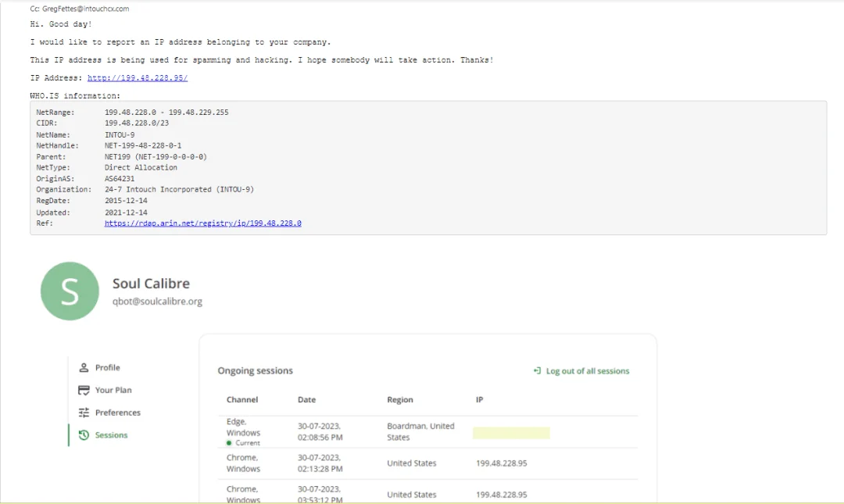Screen dimensions: 844x504
Task: Click the Ongoing sessions heading
Action: point(255,370)
